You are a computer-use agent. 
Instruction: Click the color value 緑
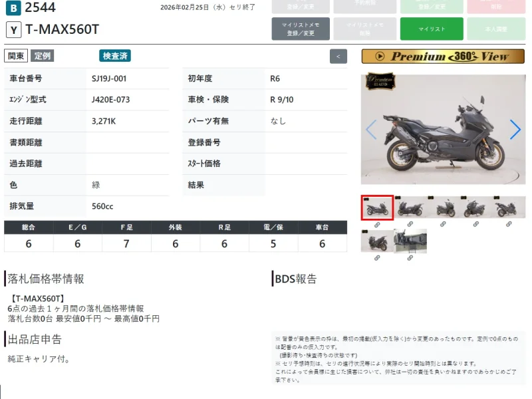96,185
